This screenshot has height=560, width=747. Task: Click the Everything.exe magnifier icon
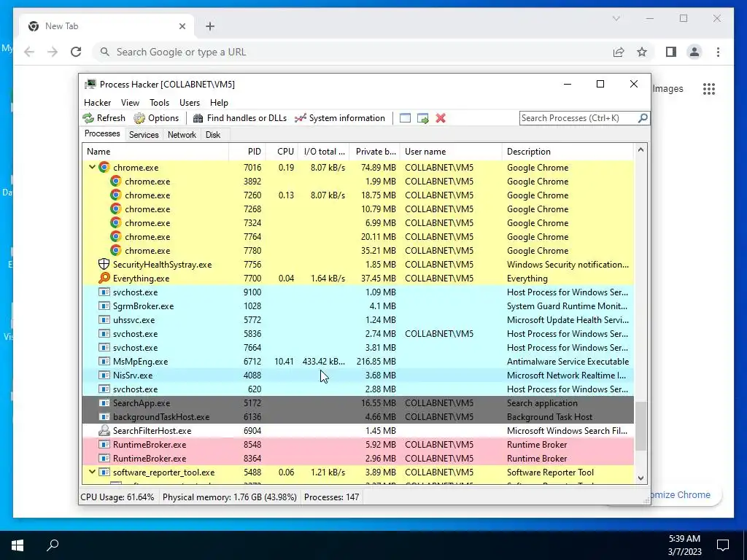[104, 278]
